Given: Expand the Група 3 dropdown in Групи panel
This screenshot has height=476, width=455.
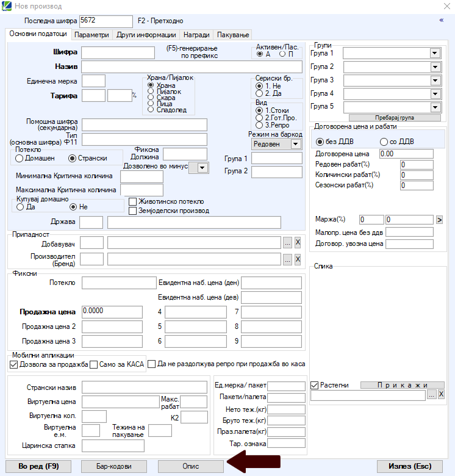Looking at the screenshot, I should coord(435,81).
